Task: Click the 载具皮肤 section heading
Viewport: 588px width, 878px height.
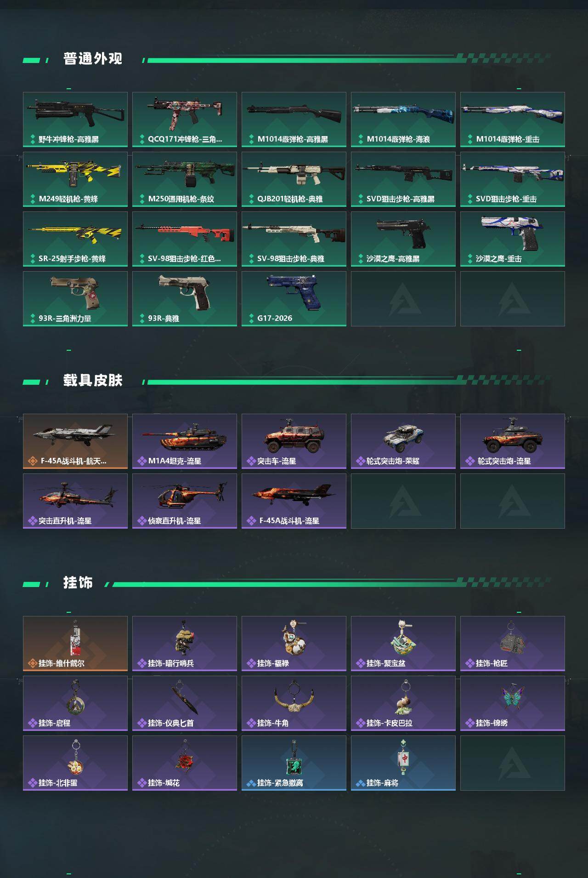Action: pos(93,381)
